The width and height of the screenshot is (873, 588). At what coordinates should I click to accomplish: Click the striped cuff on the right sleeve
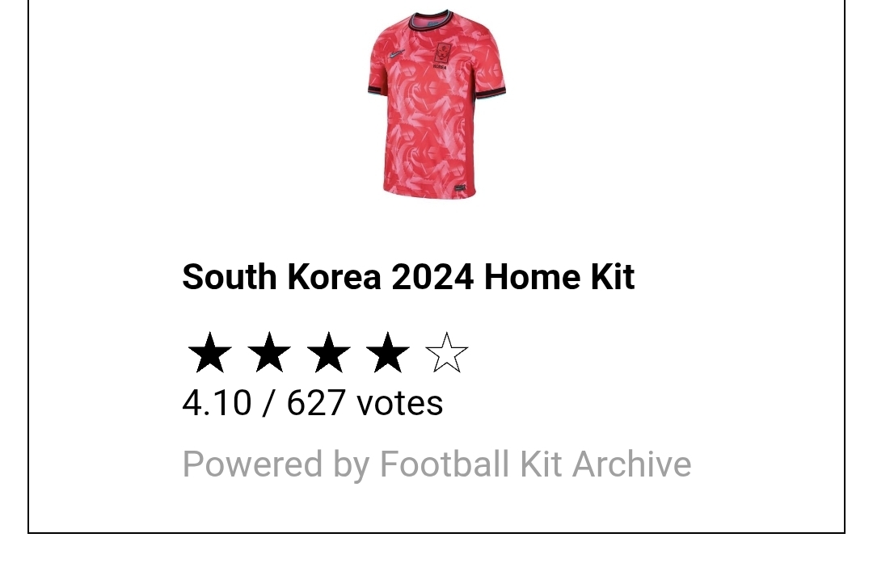coord(491,92)
